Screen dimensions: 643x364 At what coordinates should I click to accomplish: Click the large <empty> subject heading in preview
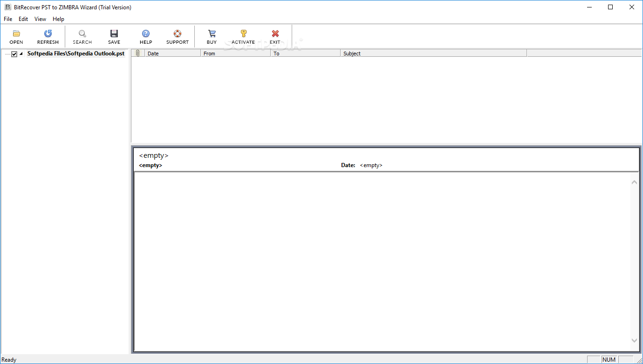coord(154,155)
